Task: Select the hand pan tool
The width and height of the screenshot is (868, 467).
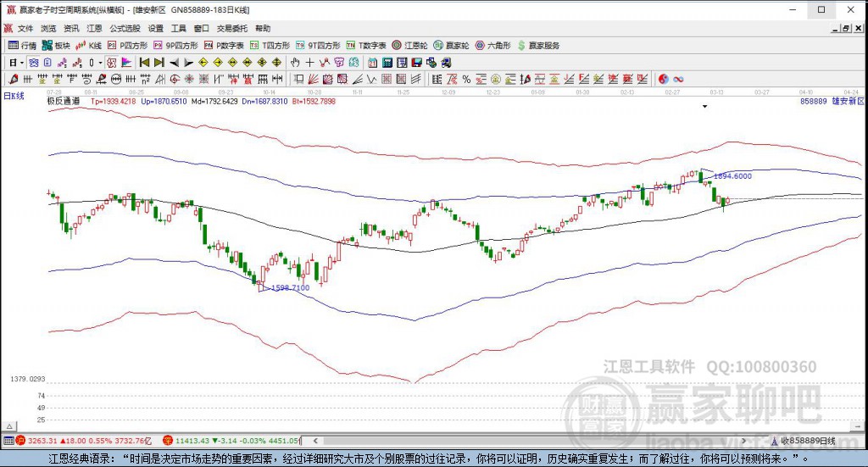Action: pos(295,63)
